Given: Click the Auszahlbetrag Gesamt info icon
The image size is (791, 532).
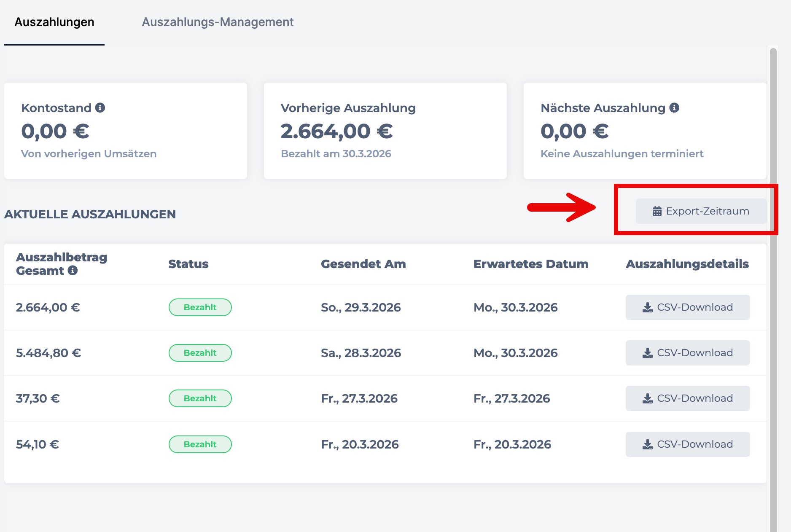Looking at the screenshot, I should coord(73,270).
